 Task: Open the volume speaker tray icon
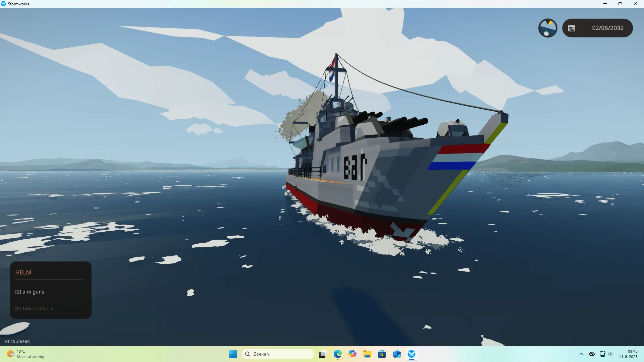610,354
